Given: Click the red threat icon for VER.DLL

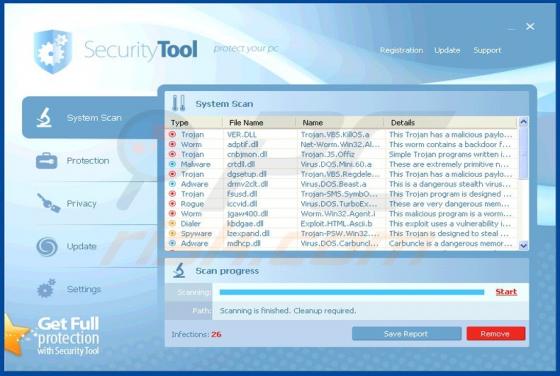Looking at the screenshot, I should [x=172, y=134].
